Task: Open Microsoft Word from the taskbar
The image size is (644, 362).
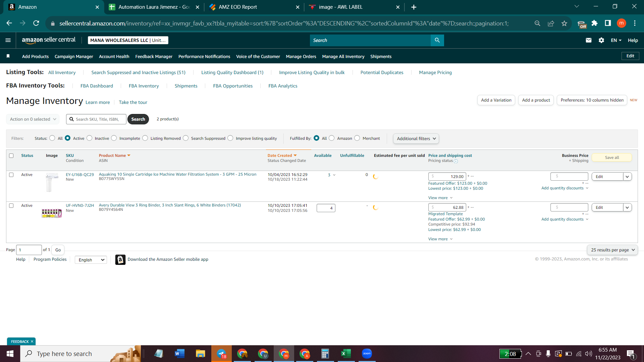Action: [x=179, y=354]
